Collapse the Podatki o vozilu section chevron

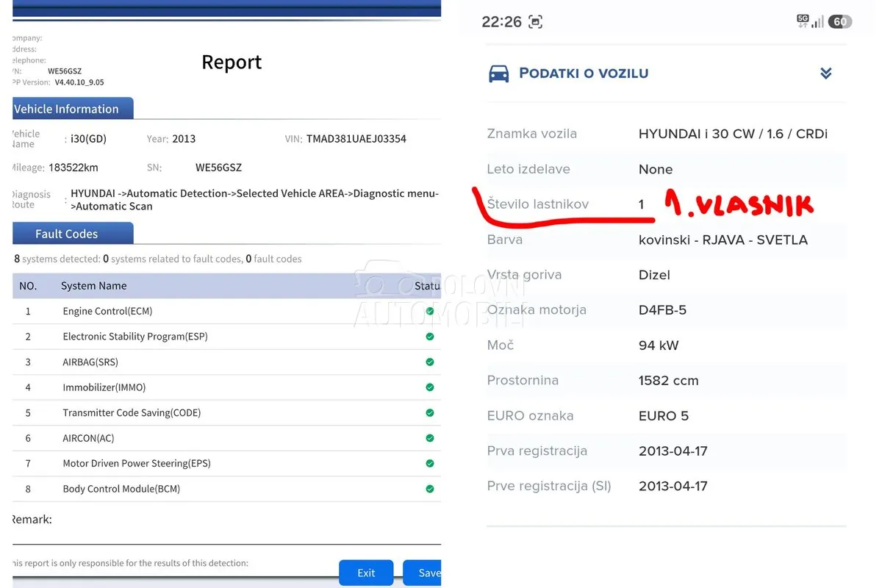(826, 73)
